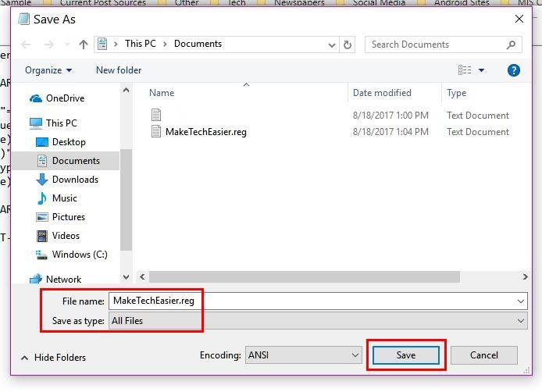Click the horizontal scrollbar right arrow
542x392 pixels.
tap(525, 276)
